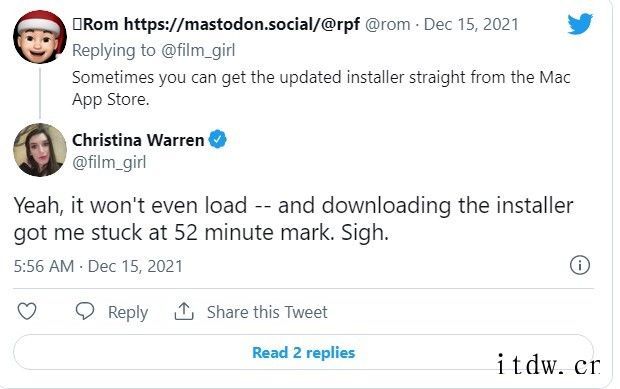This screenshot has width=620, height=389.
Task: Open the 5:56 AM · Dec 15, 2021 timestamp
Action: 98,266
